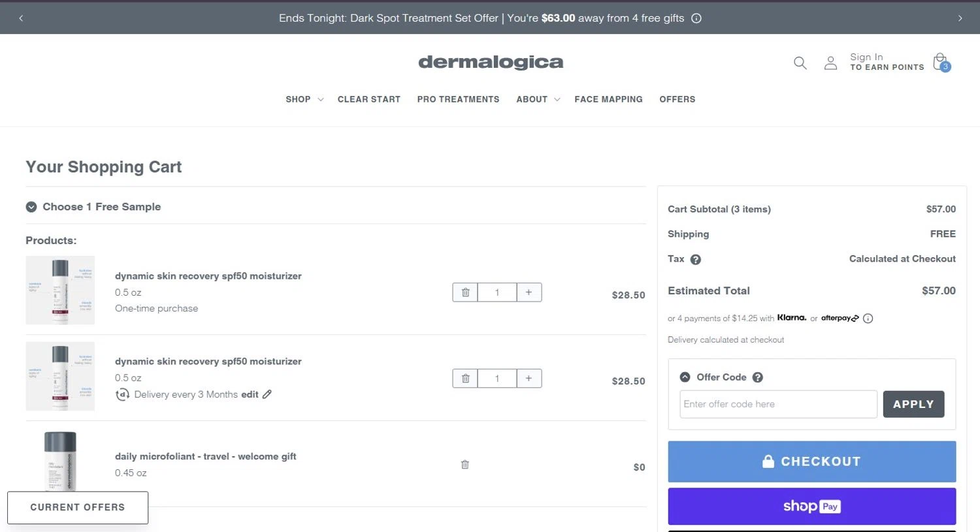Add one more subscription moisturizer with plus
The height and width of the screenshot is (532, 980).
click(x=529, y=379)
